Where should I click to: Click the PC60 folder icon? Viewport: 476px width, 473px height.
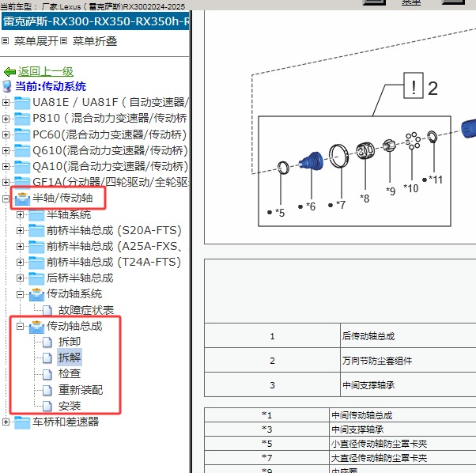22,134
